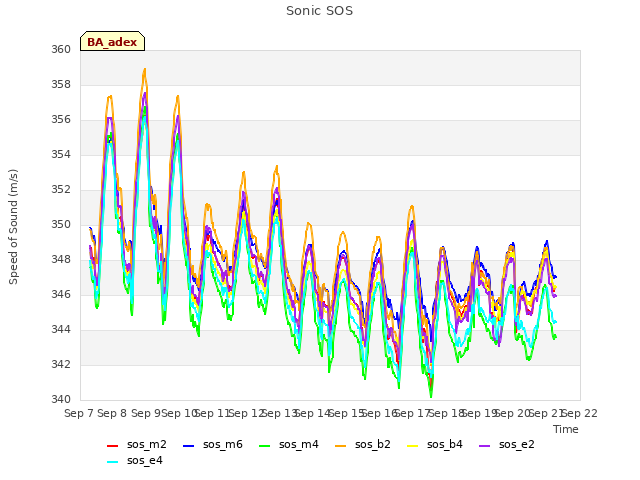The height and width of the screenshot is (480, 640).
Task: Click the 342 y-axis tick label
Action: (x=61, y=364)
